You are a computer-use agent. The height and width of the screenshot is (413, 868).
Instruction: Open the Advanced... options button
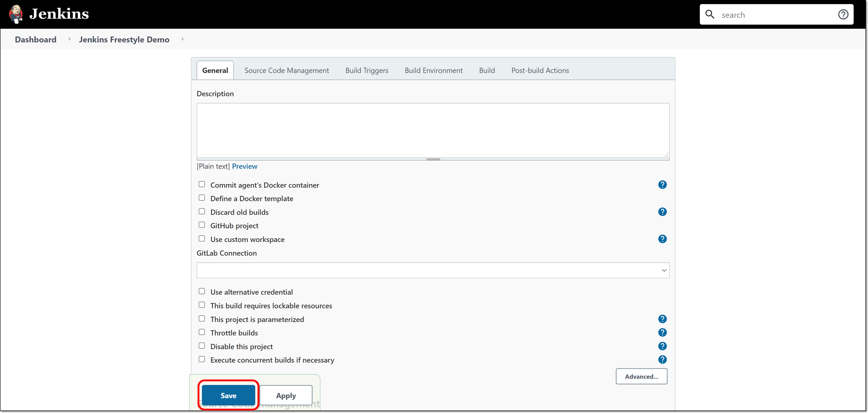641,377
